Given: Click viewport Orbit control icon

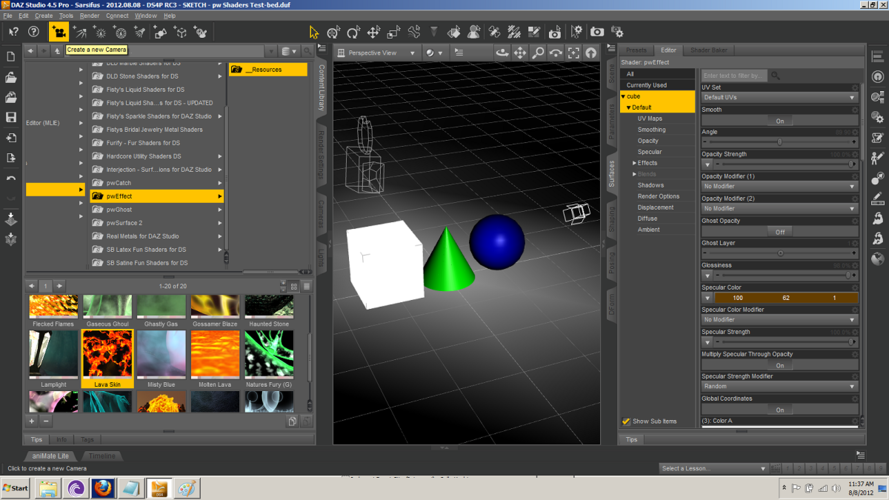Looking at the screenshot, I should 502,53.
